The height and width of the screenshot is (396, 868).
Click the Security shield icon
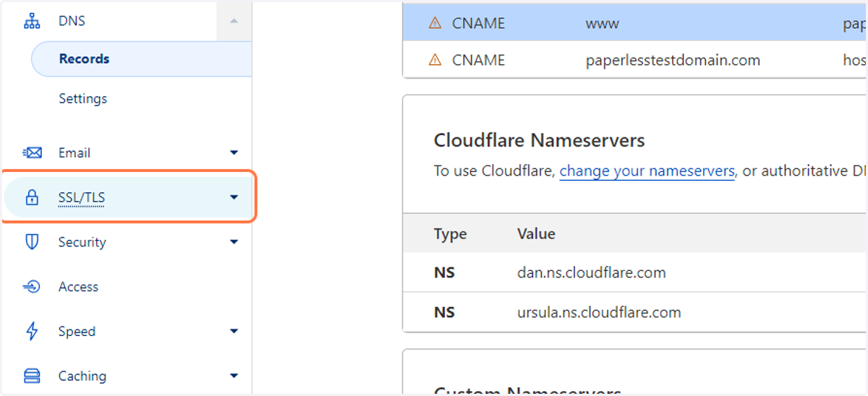(x=32, y=242)
